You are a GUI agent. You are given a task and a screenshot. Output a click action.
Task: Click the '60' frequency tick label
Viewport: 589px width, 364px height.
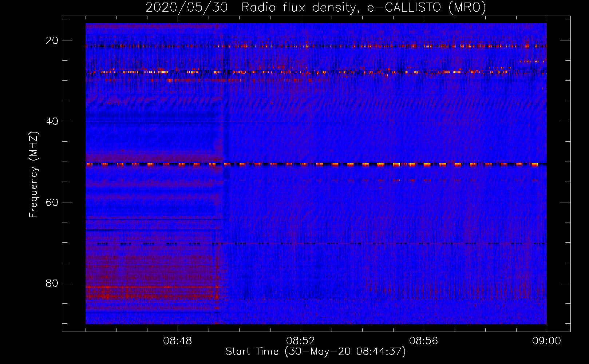[x=52, y=202]
